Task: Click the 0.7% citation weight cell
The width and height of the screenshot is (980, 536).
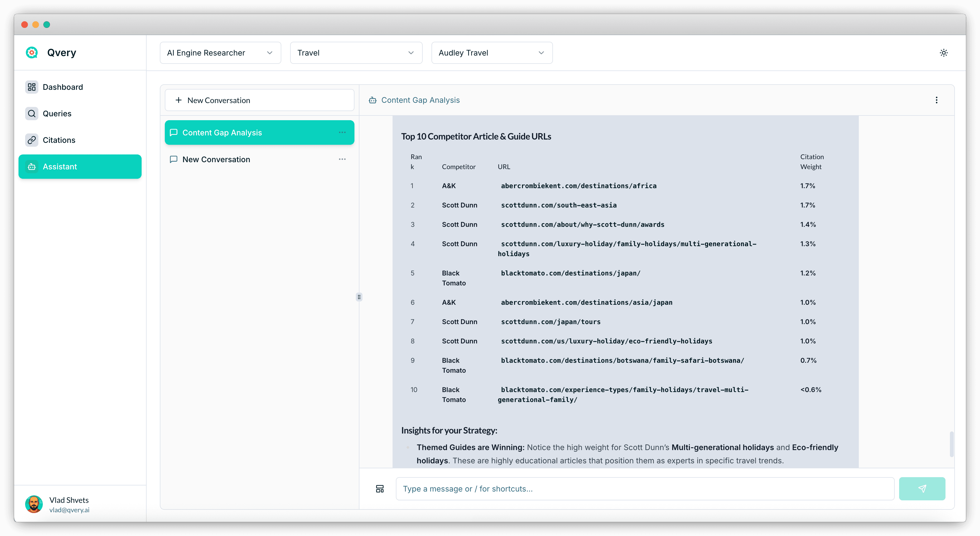Action: point(808,361)
